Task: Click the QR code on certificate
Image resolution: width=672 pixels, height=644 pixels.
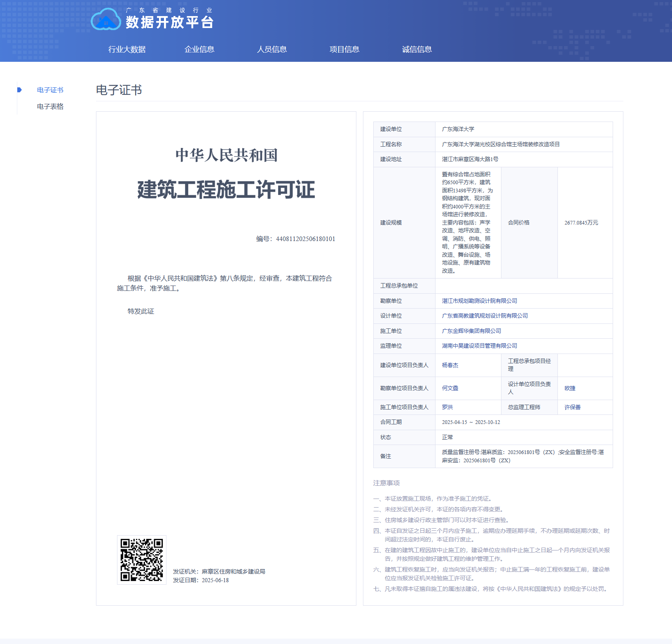Action: pyautogui.click(x=141, y=560)
